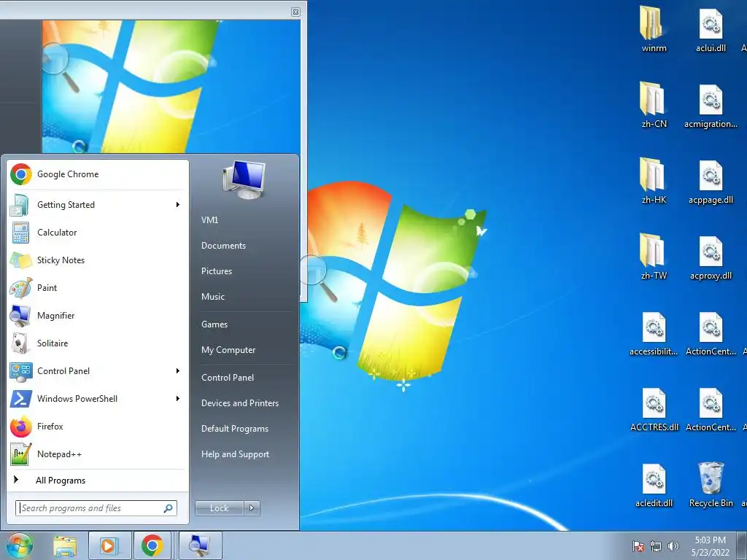
Task: Select the zh-CN folder on desktop
Action: [654, 105]
